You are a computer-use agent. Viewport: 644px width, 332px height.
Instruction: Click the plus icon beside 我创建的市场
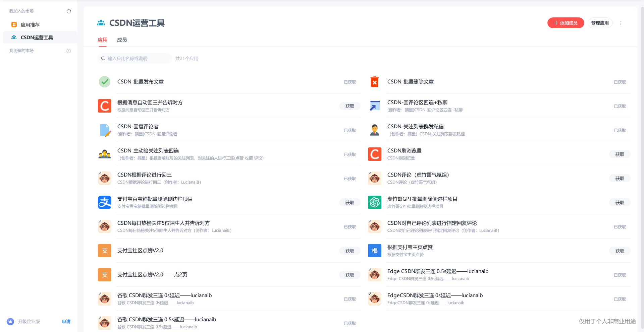pyautogui.click(x=69, y=51)
